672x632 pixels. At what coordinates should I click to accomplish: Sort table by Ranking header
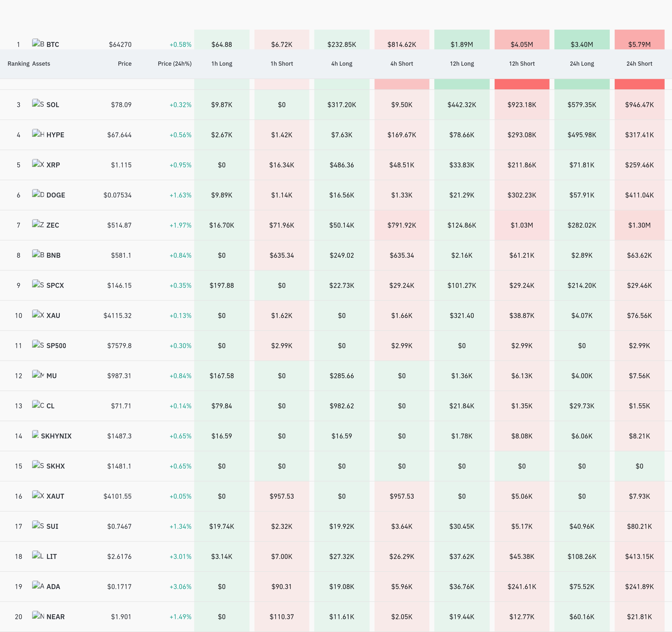pos(19,63)
